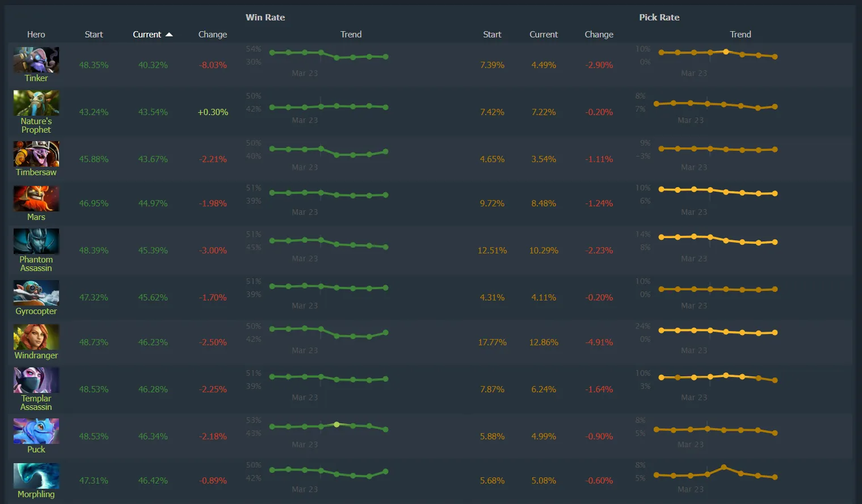Select the Timbersaw hero portrait

click(x=36, y=153)
